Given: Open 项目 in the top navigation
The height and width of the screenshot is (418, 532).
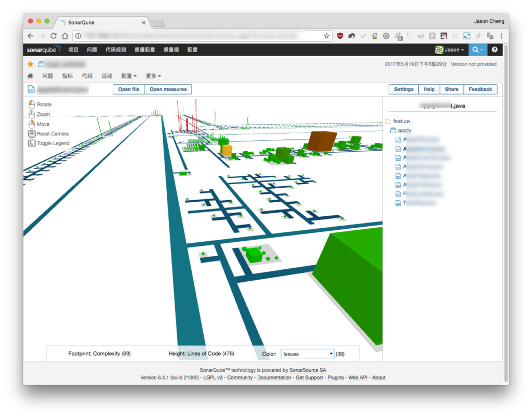Looking at the screenshot, I should click(x=73, y=49).
